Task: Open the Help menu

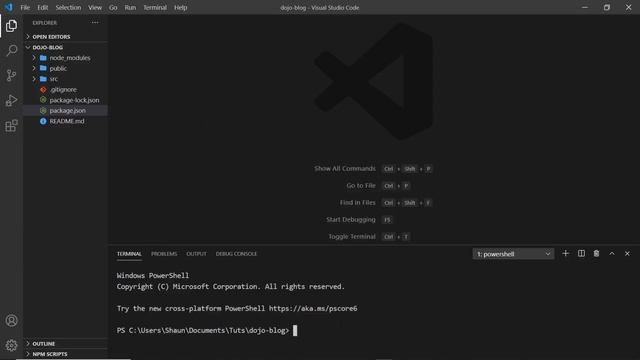Action: 180,7
